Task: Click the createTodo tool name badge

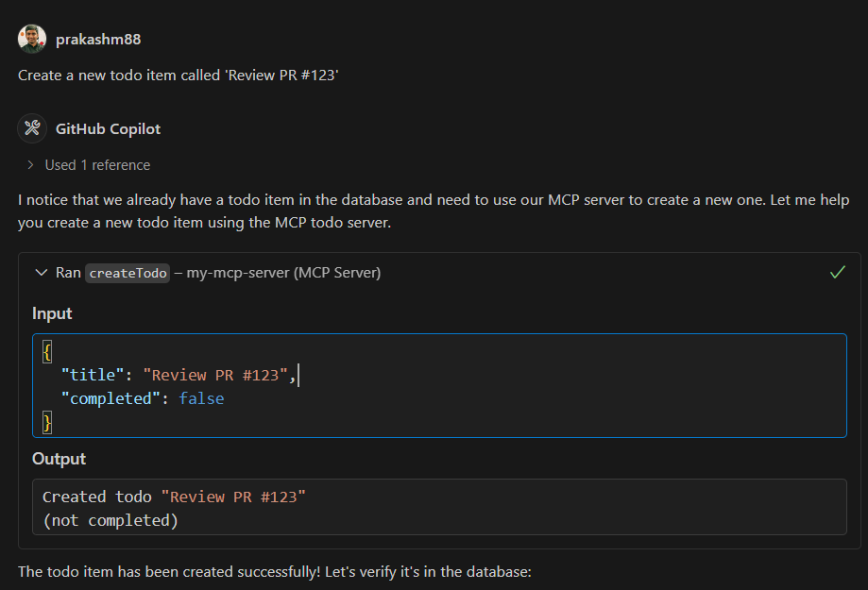Action: click(128, 273)
